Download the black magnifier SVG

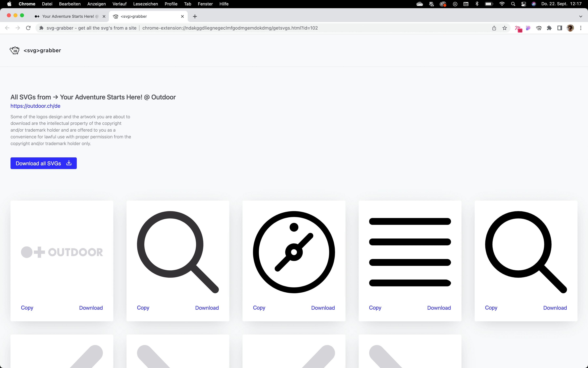555,308
